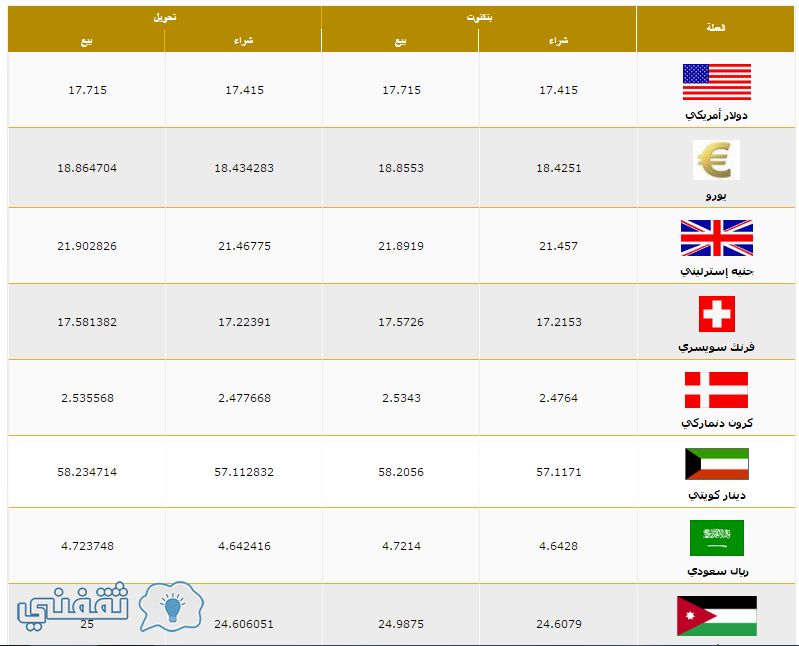Click the Saudi riyal transfer buy value 4.642416
799x646 pixels.
(245, 546)
